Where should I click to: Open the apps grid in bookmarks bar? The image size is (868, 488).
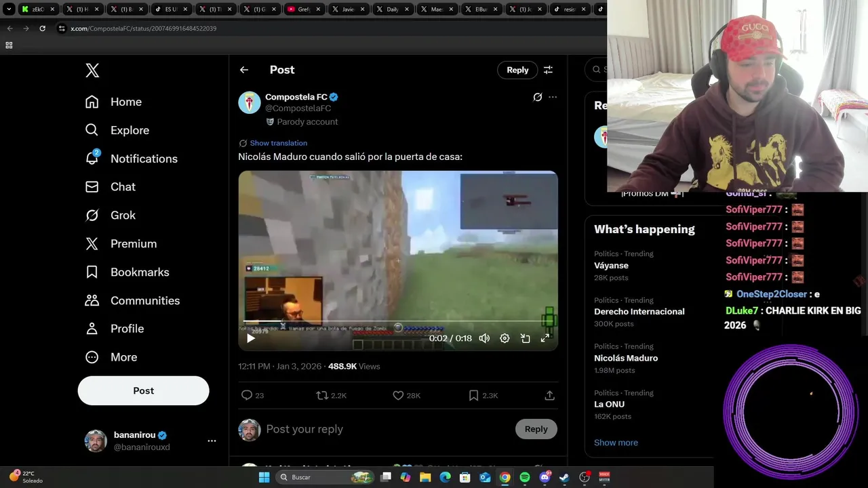click(9, 45)
